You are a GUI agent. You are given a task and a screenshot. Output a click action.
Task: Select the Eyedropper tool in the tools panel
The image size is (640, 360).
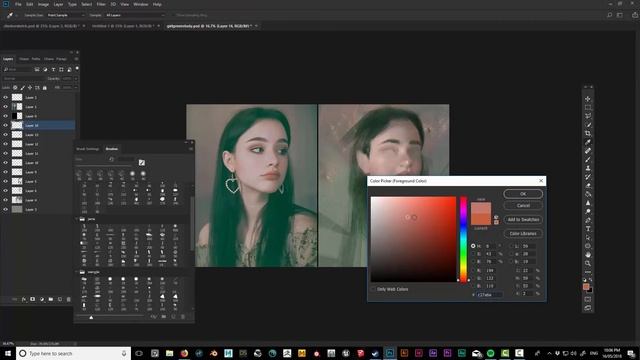[x=588, y=142]
